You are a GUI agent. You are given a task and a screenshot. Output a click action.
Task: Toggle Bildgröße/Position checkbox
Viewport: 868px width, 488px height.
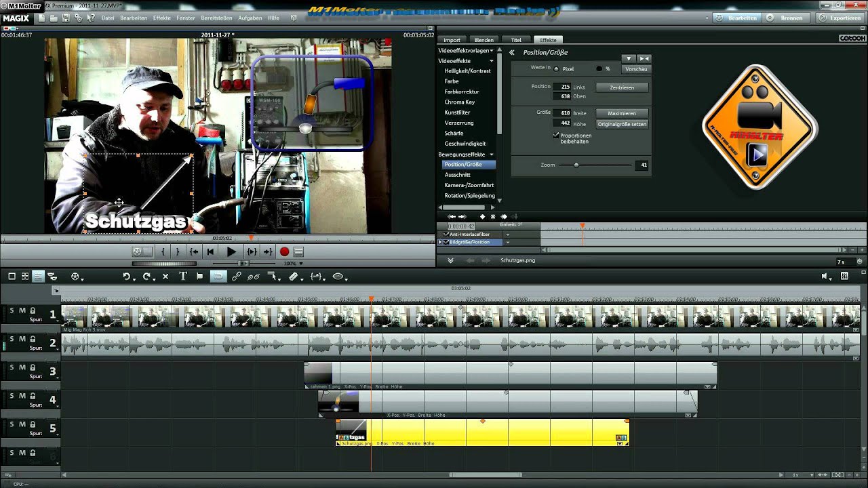[446, 242]
